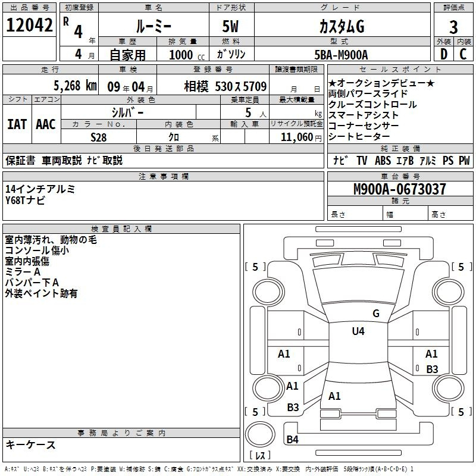Click the inspector note 室内薄汚れ、動物の毛

(x=51, y=240)
